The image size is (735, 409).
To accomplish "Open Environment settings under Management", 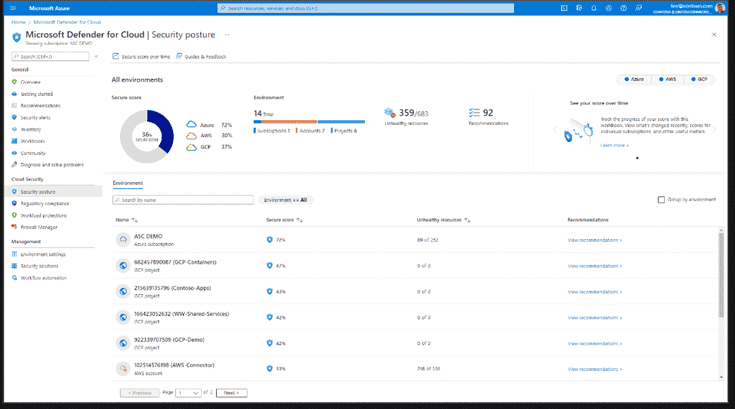I will (43, 254).
